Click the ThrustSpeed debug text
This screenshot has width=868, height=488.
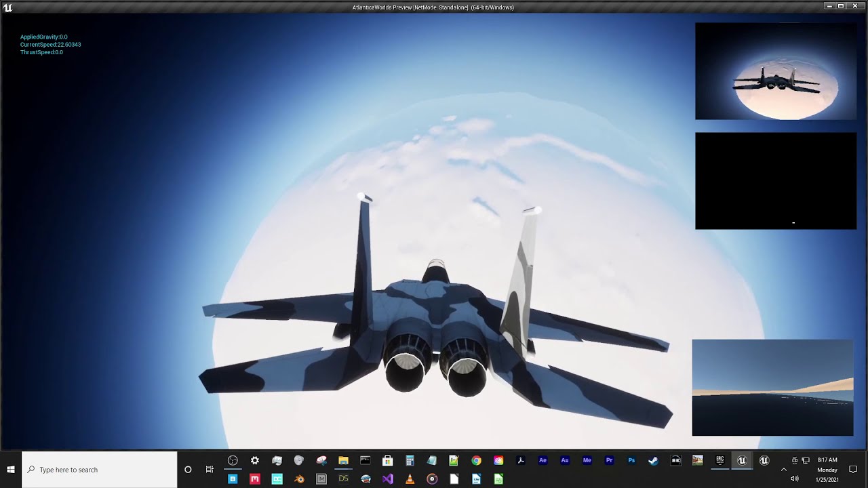pos(41,52)
